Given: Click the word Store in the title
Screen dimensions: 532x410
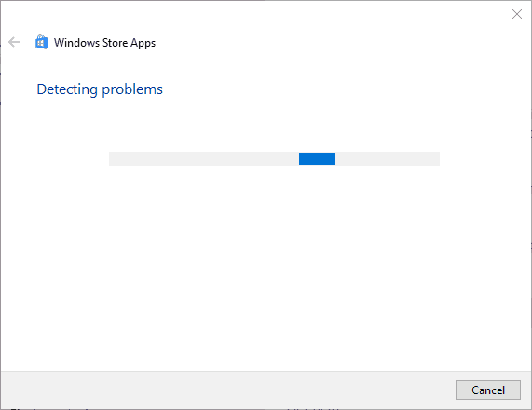Looking at the screenshot, I should (x=115, y=43).
